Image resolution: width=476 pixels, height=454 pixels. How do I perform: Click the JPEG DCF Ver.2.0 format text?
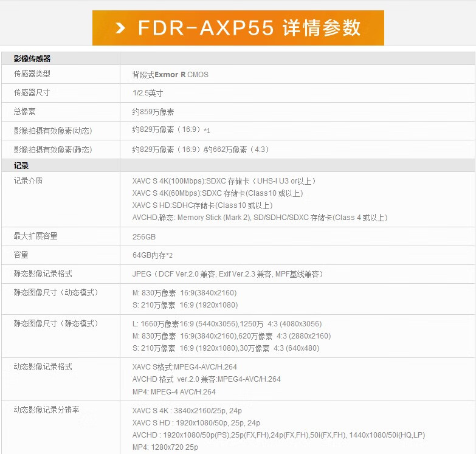(x=227, y=274)
